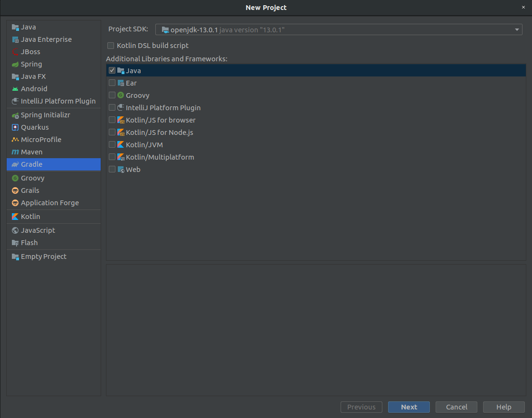The image size is (532, 418).
Task: Click the Kotlin/JS for browser icon
Action: point(121,120)
